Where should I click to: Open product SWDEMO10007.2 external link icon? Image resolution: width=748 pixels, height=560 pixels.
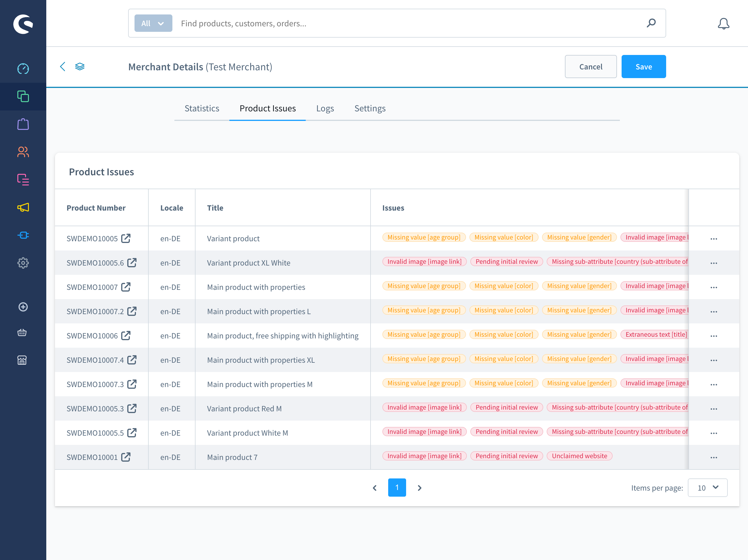tap(132, 312)
